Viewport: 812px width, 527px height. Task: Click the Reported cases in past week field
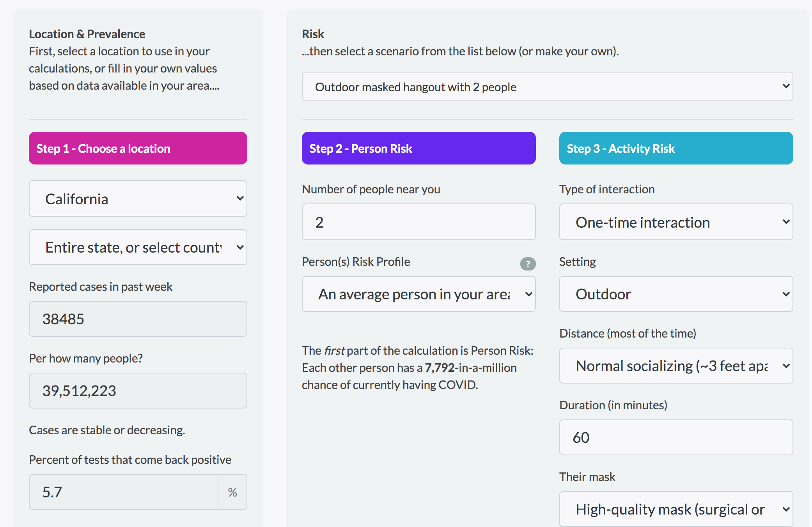click(x=138, y=319)
